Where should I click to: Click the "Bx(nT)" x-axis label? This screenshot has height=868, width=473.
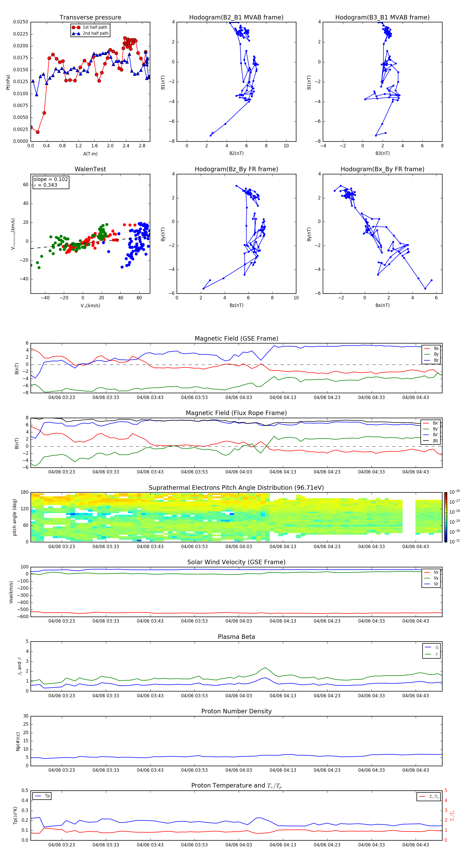(x=382, y=305)
